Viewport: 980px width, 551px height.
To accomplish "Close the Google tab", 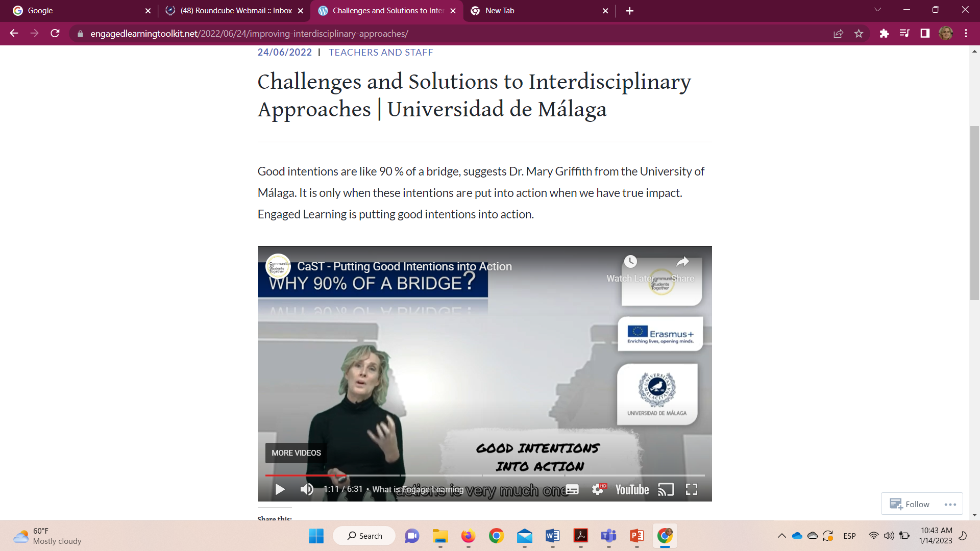I will point(148,11).
